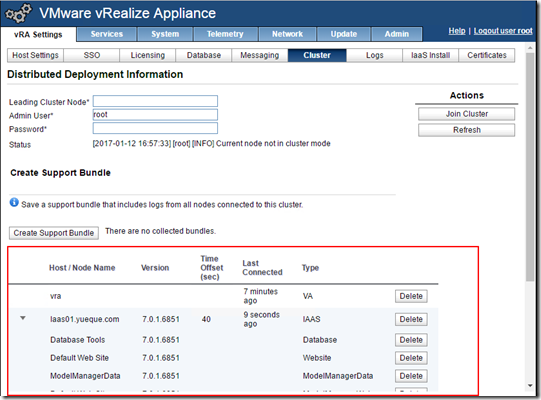The image size is (541, 400).
Task: Open the Admin tab
Action: pos(397,34)
